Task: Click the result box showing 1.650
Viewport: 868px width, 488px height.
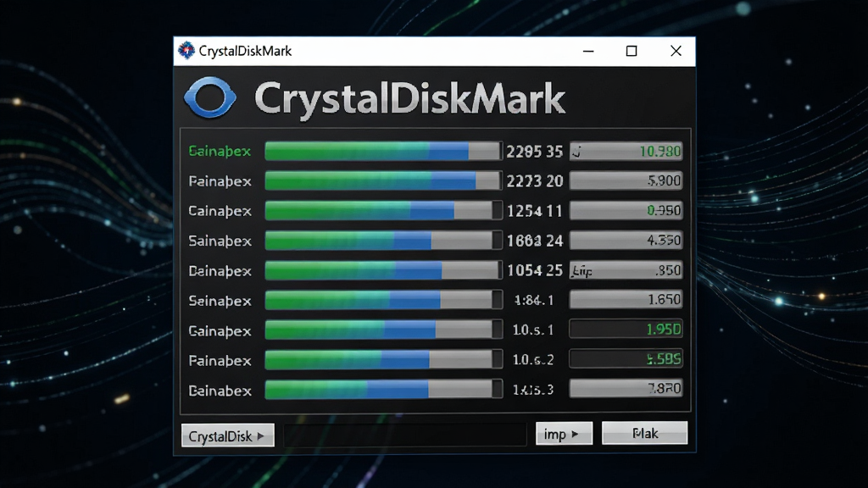Action: [x=626, y=299]
